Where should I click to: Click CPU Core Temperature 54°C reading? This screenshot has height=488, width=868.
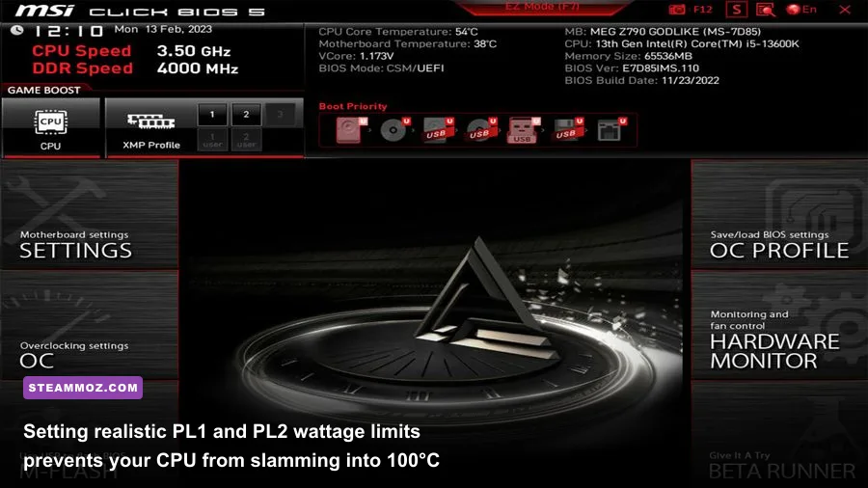[398, 32]
